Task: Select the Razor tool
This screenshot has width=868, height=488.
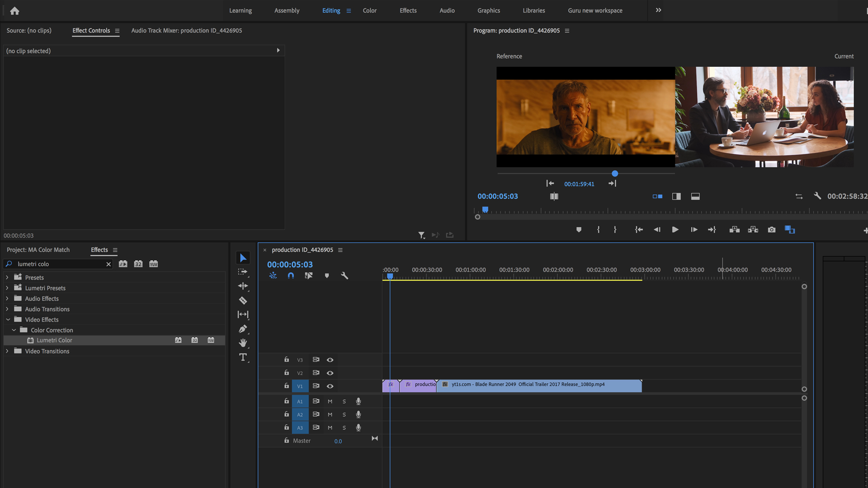Action: (243, 300)
